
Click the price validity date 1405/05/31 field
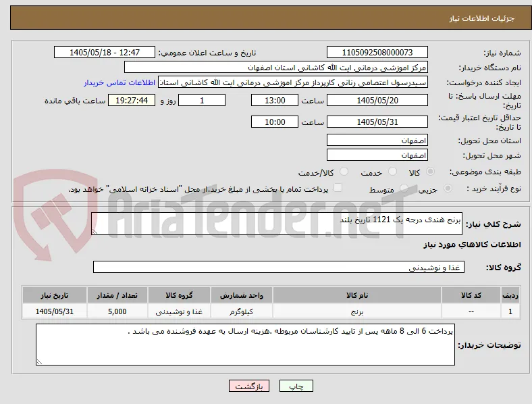point(377,122)
